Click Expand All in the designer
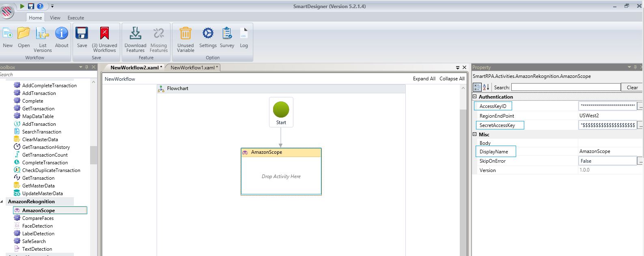 click(x=424, y=79)
